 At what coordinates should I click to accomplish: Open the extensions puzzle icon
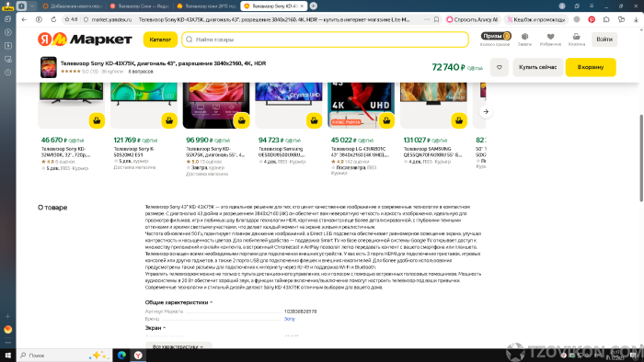[x=606, y=19]
